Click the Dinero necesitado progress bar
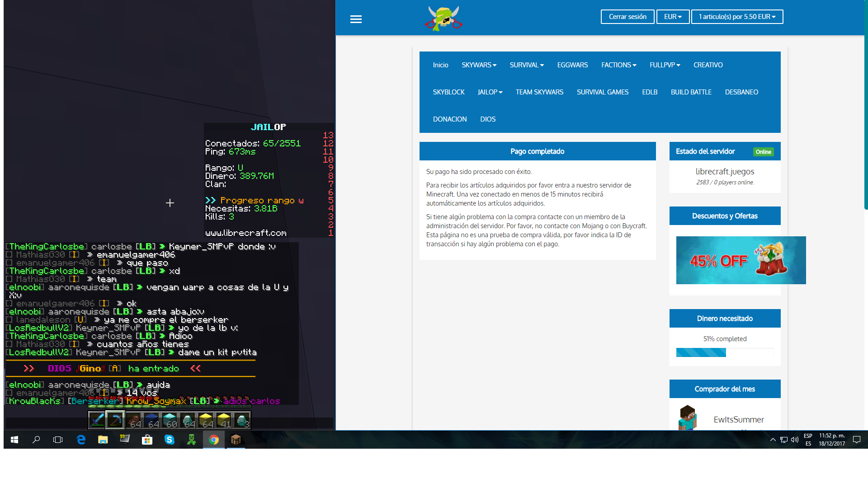The width and height of the screenshot is (868, 488). click(x=725, y=352)
